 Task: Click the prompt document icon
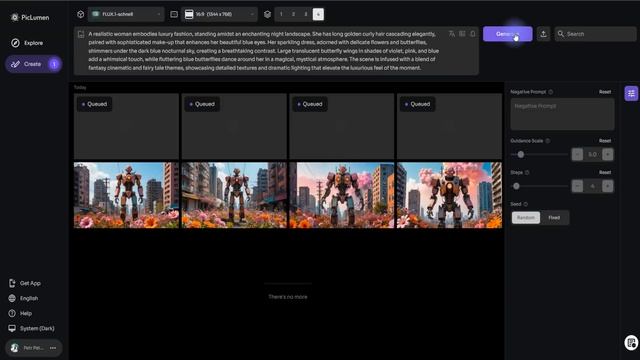(81, 34)
